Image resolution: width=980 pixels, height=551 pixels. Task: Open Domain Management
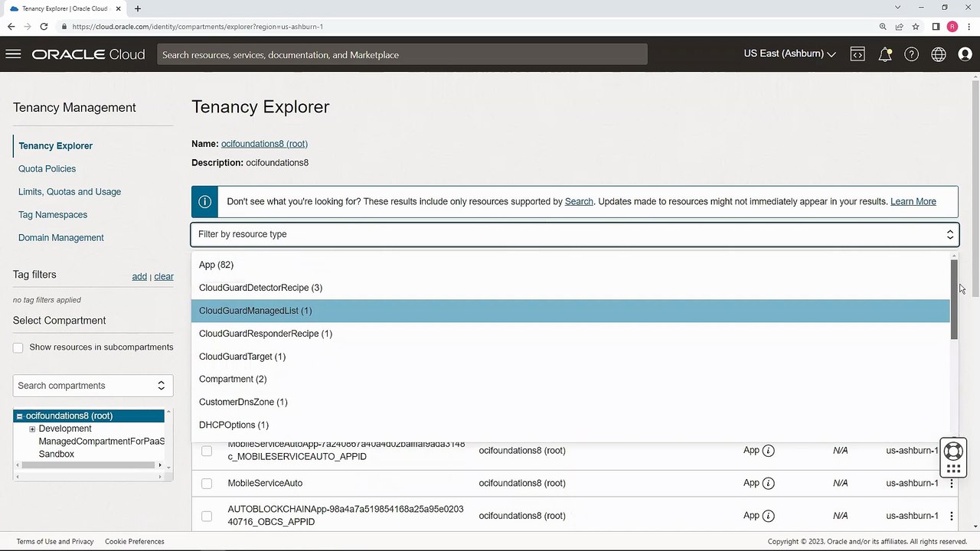click(61, 237)
